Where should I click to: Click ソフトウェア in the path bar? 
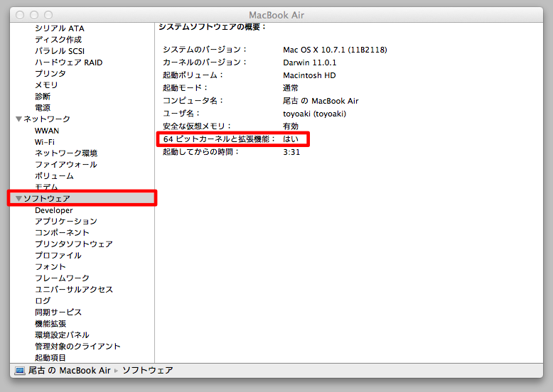coord(148,371)
